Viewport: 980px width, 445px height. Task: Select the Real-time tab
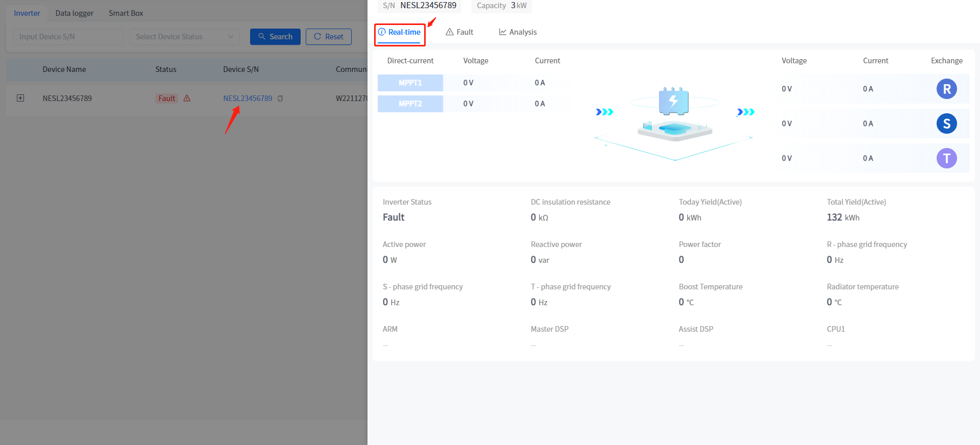pyautogui.click(x=400, y=32)
